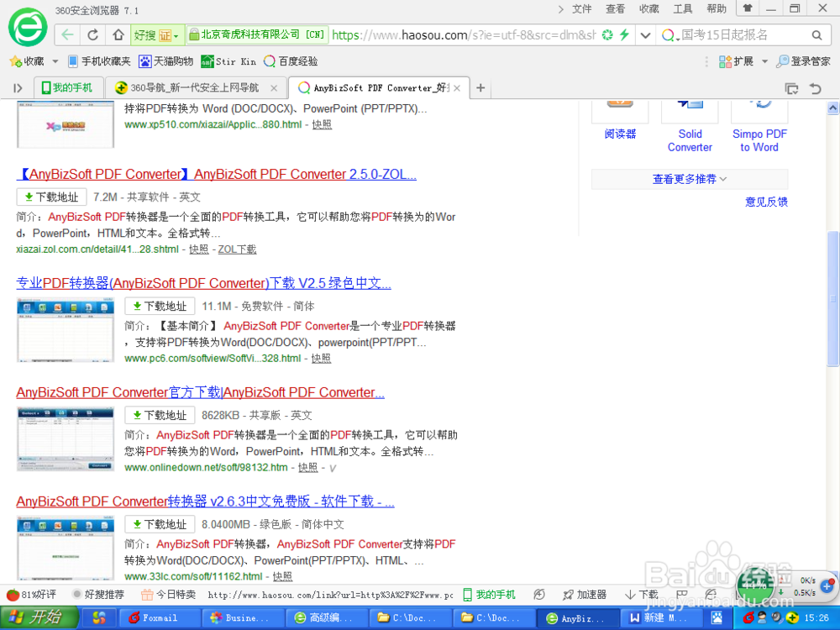Screen dimensions: 840x630
Task: Click 81%好评 status bar item
Action: [31, 594]
